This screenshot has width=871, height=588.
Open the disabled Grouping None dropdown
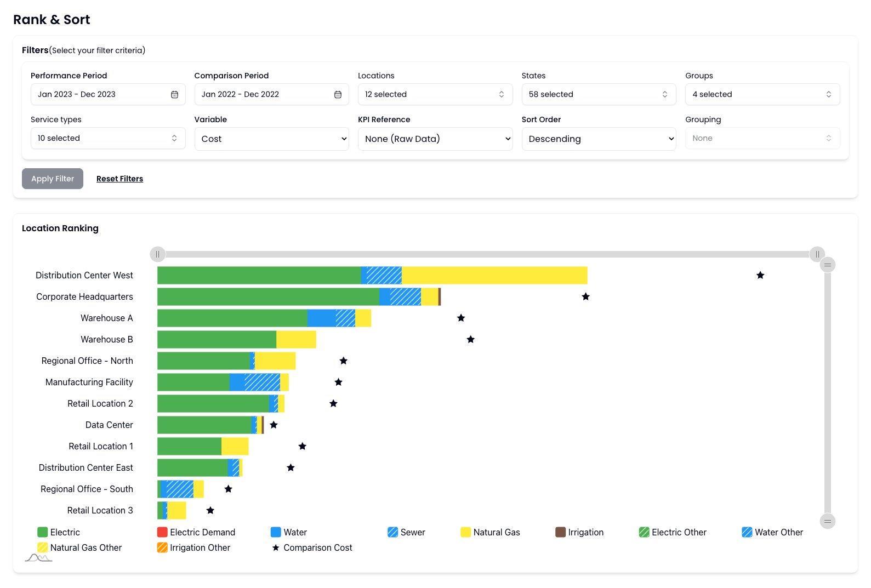[762, 138]
